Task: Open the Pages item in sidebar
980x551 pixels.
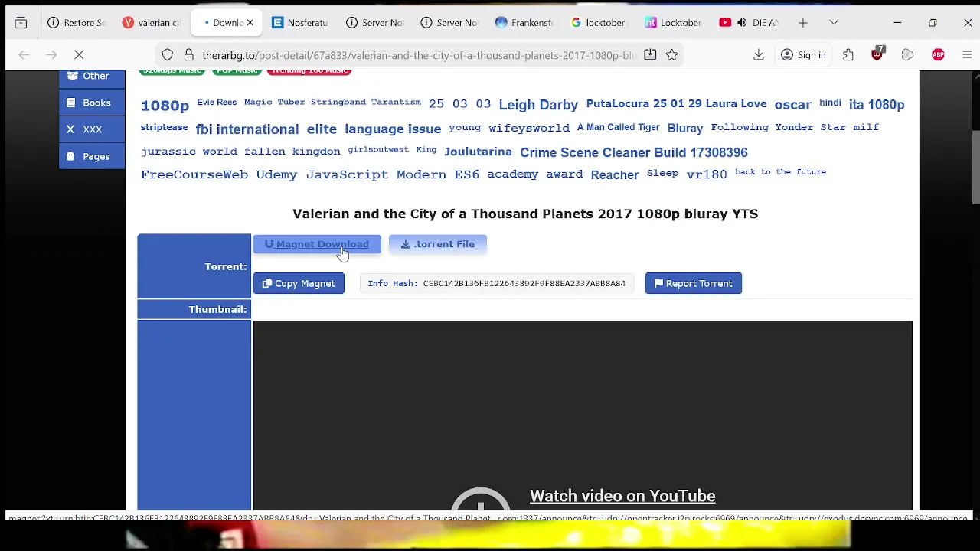Action: coord(92,156)
